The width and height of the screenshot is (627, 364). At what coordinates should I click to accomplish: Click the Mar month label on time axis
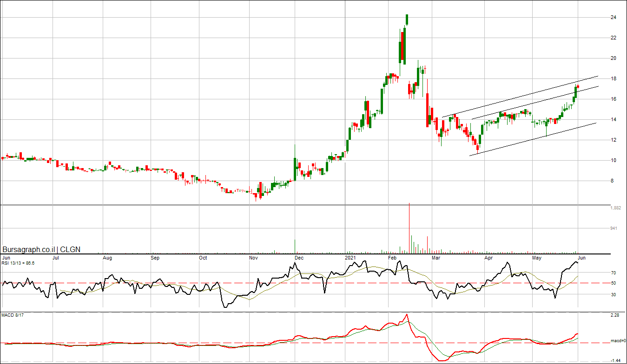point(436,257)
